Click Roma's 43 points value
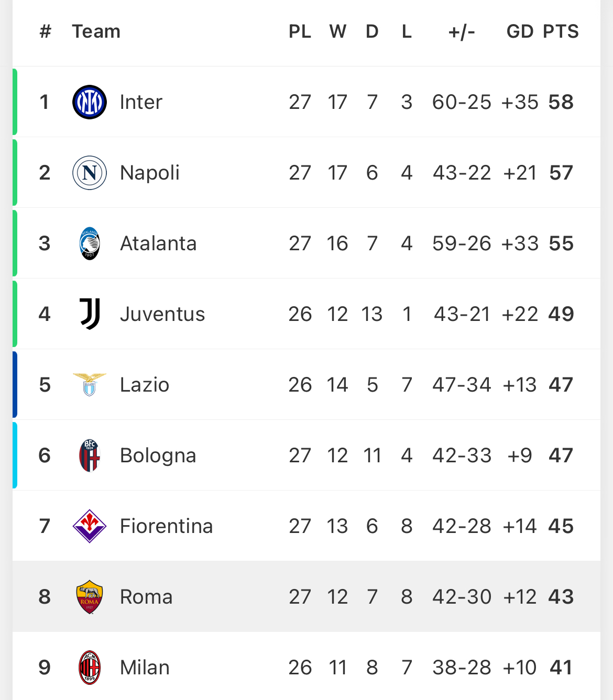Screen dimensions: 613x700 click(x=561, y=597)
